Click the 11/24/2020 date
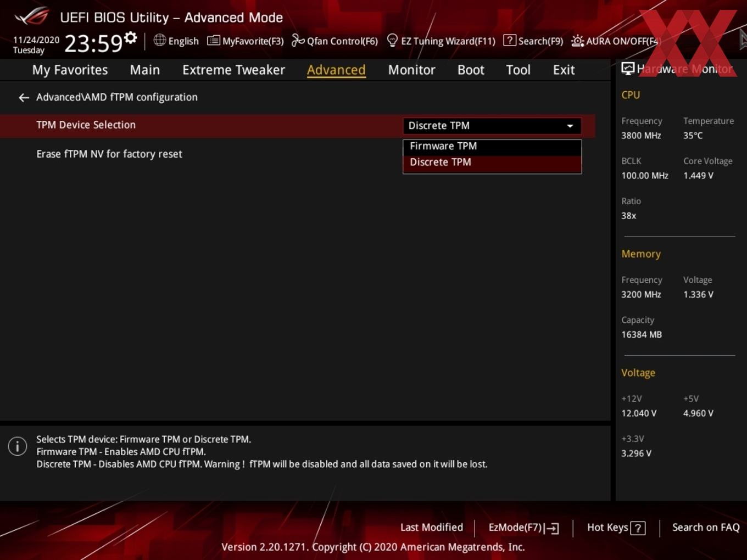The width and height of the screenshot is (747, 560). click(36, 40)
